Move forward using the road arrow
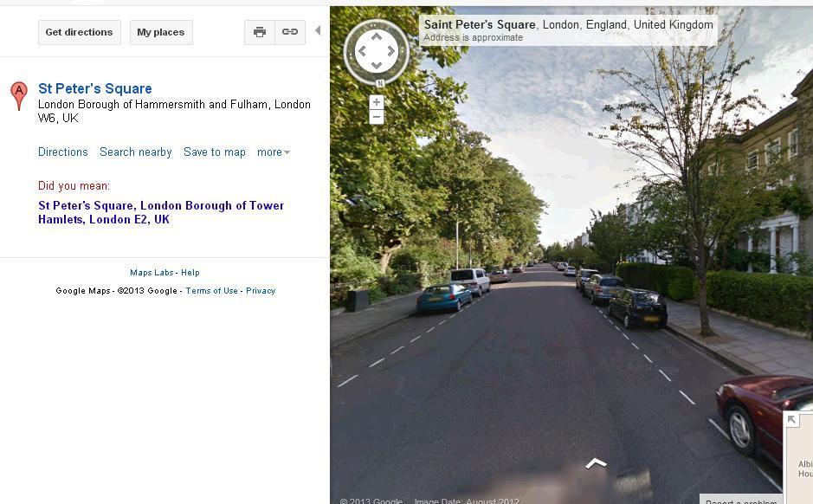This screenshot has height=504, width=813. (596, 463)
